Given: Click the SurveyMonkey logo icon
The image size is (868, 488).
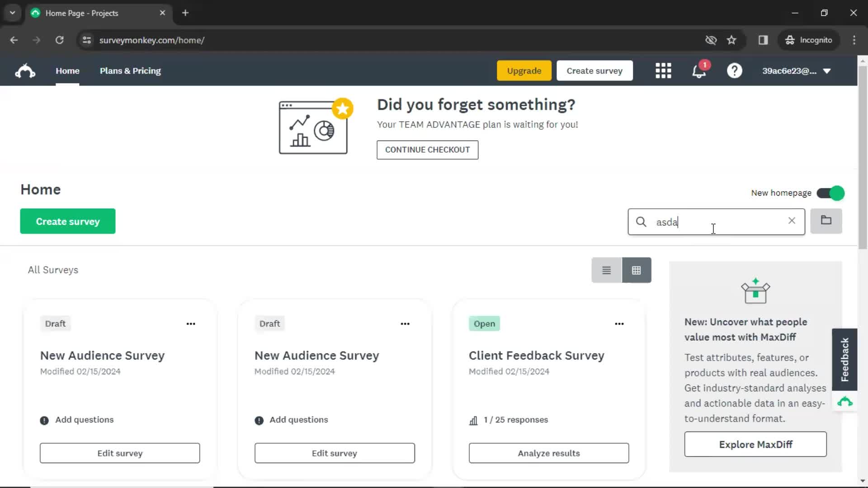Looking at the screenshot, I should pos(24,71).
